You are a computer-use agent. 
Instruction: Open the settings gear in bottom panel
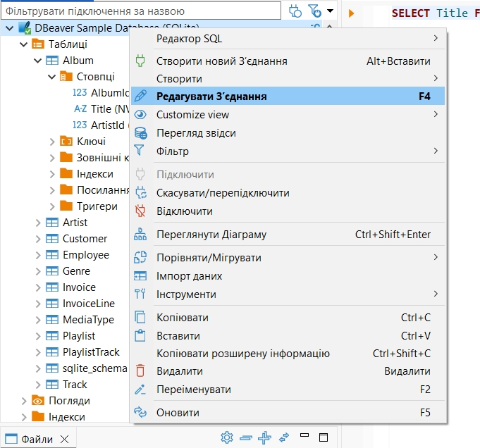pos(227,437)
